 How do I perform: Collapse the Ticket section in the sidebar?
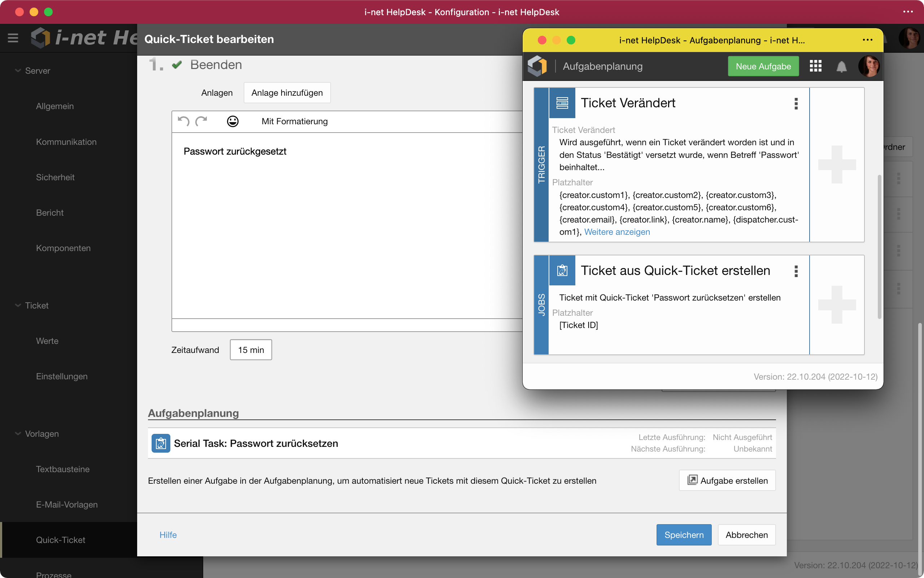(18, 305)
